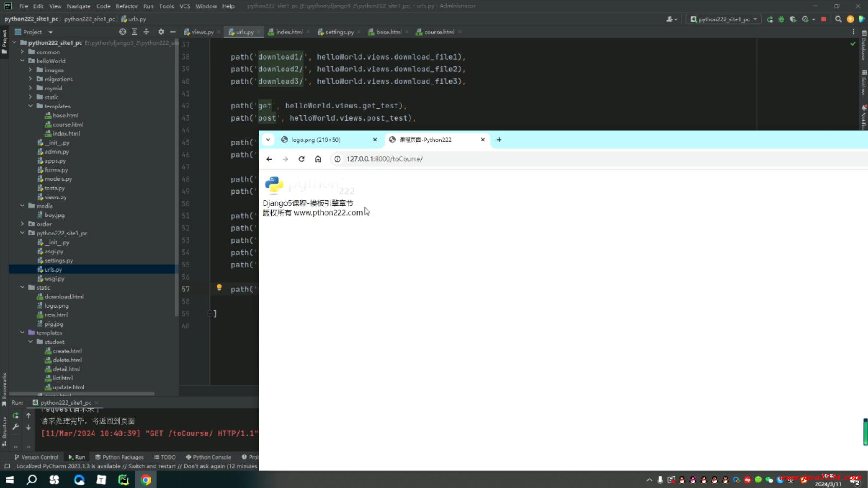Viewport: 868px width, 488px height.
Task: Open the File menu
Action: click(x=24, y=6)
